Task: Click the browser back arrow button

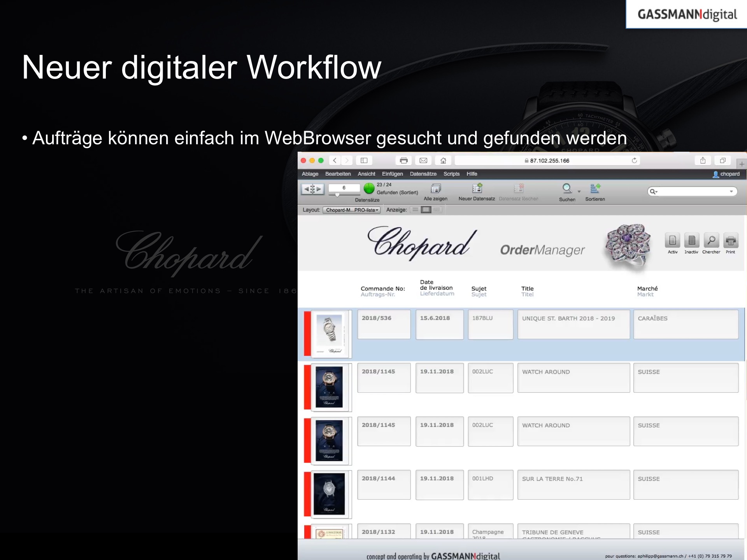Action: (335, 160)
